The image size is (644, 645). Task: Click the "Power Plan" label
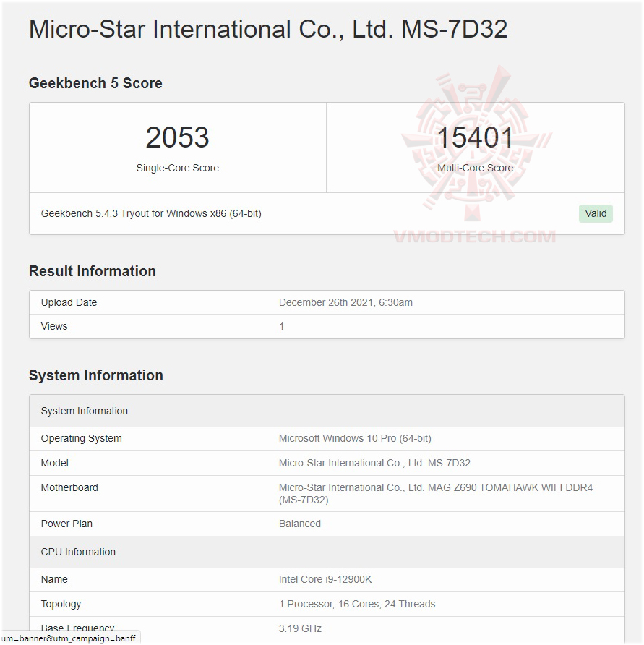[66, 524]
